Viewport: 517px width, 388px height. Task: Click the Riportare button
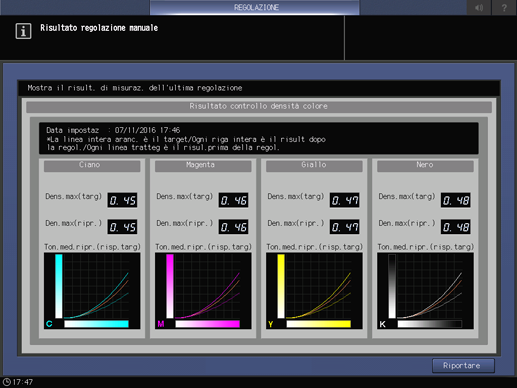[x=463, y=366]
